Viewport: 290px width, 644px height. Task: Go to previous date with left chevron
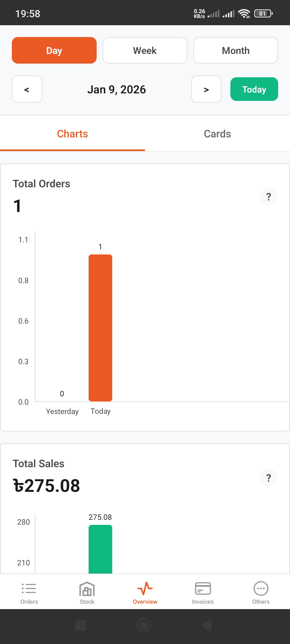[x=27, y=89]
